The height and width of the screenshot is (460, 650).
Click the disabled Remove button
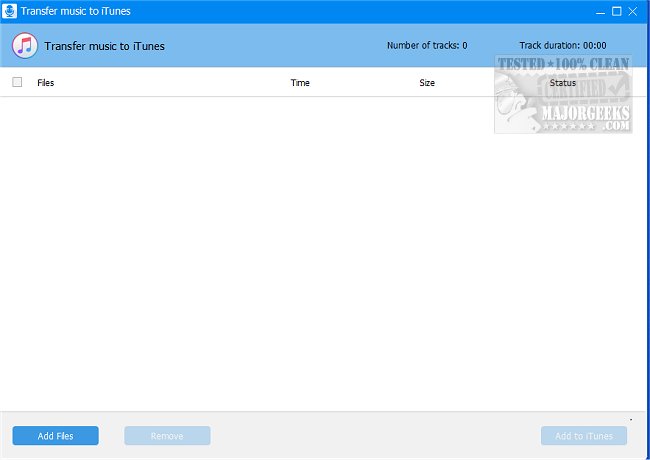click(167, 436)
